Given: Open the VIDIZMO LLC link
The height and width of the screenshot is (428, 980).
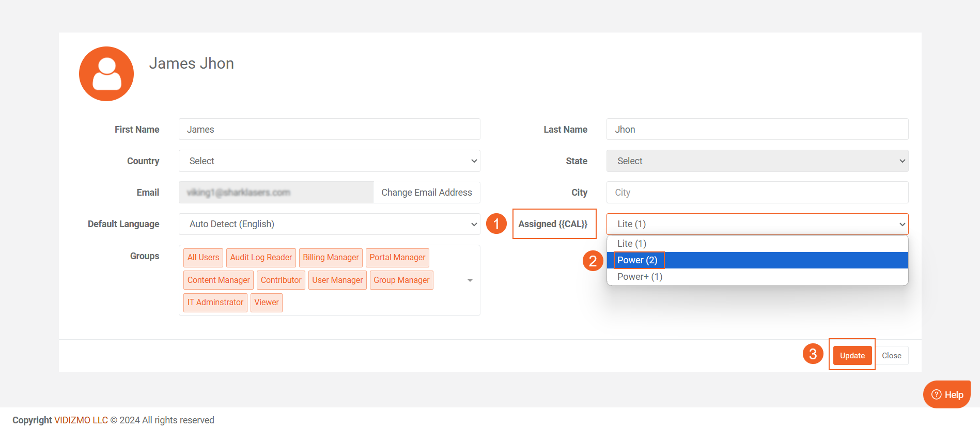Looking at the screenshot, I should [81, 420].
